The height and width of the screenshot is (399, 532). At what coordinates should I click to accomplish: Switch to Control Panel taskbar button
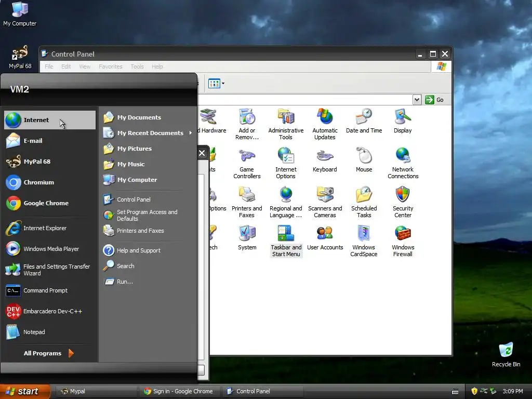tap(262, 391)
